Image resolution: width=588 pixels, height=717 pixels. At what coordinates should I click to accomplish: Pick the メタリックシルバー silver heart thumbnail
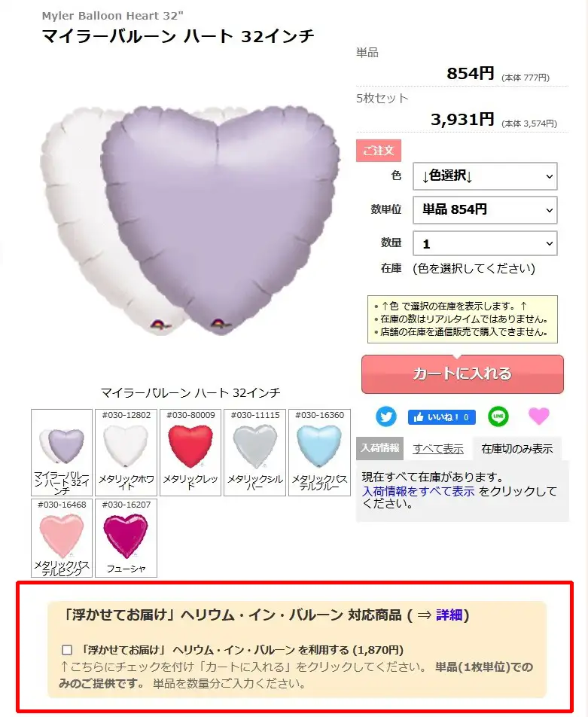click(x=255, y=452)
